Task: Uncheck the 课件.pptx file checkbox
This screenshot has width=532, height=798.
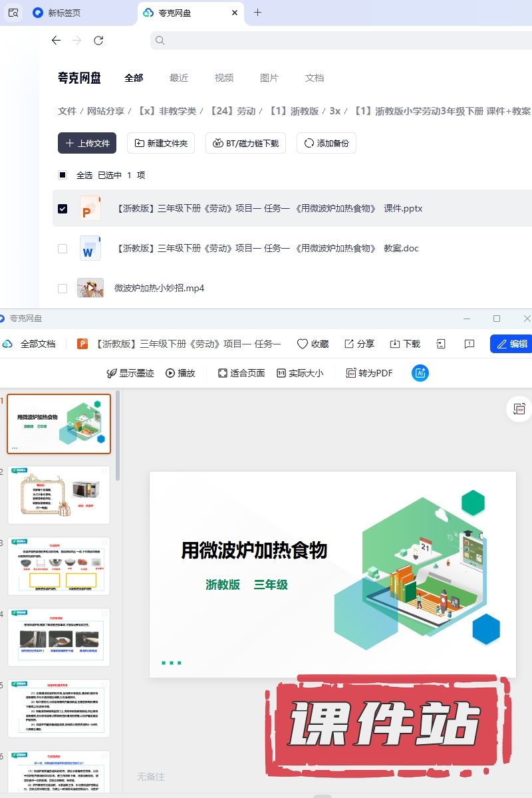Action: [63, 209]
